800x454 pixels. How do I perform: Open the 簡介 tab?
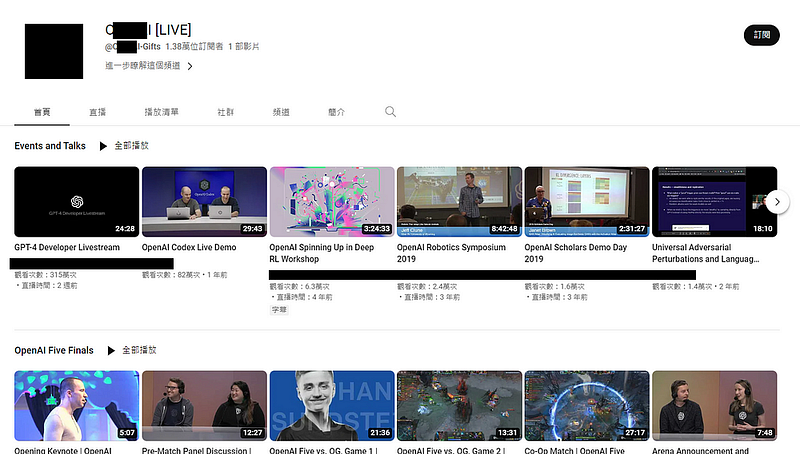[336, 112]
